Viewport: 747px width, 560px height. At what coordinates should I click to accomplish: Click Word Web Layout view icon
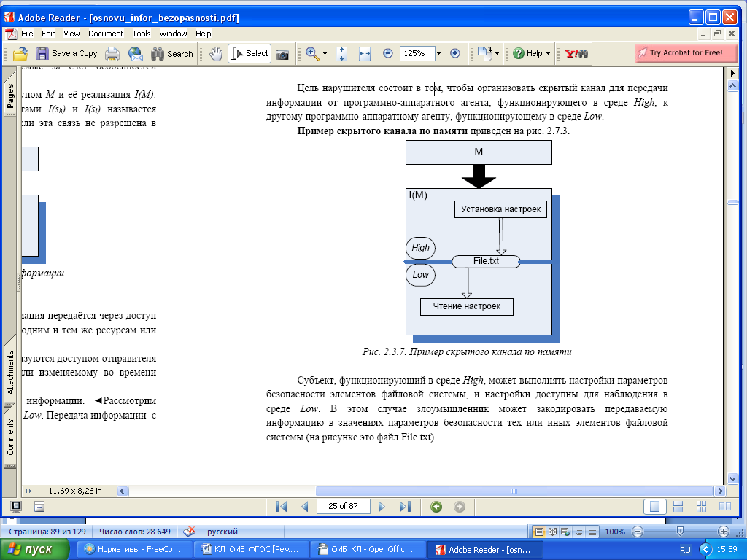[565, 532]
